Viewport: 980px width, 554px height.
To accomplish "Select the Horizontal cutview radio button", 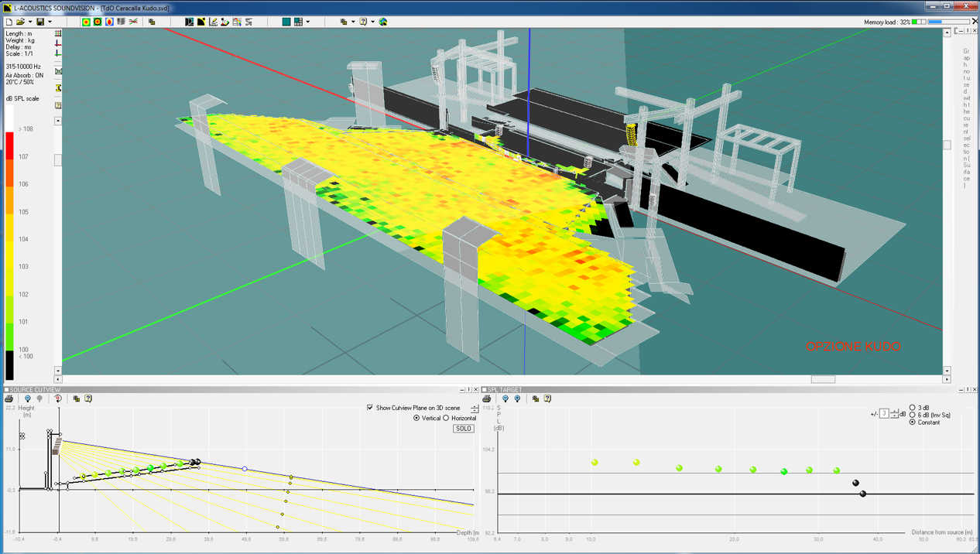I will (x=446, y=418).
